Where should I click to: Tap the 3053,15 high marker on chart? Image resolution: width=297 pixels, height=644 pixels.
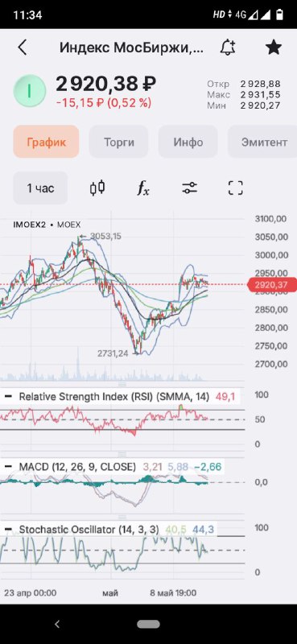point(105,237)
